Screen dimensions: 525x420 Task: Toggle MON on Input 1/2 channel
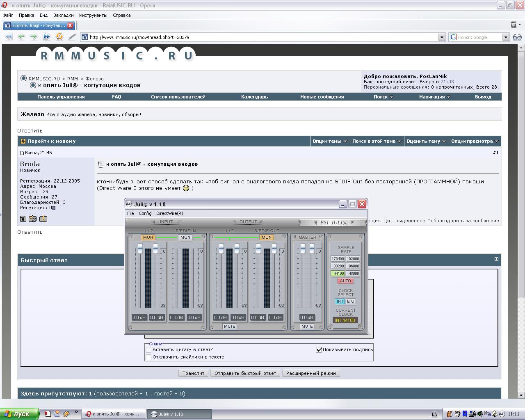[148, 237]
